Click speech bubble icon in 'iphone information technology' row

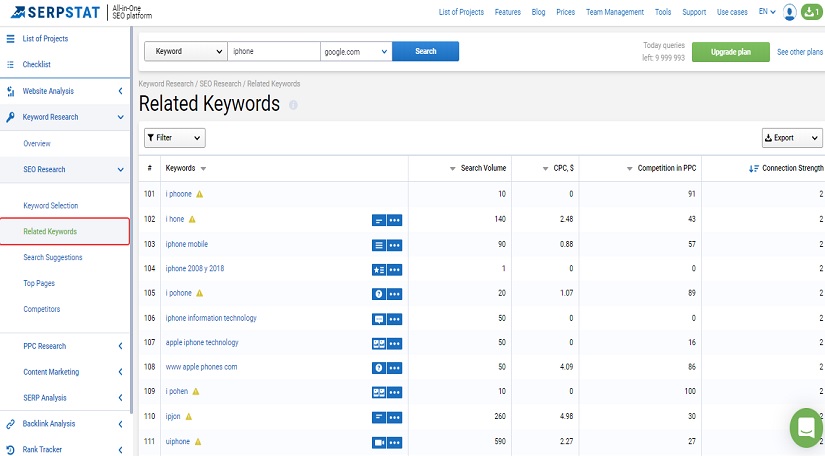[x=379, y=319]
